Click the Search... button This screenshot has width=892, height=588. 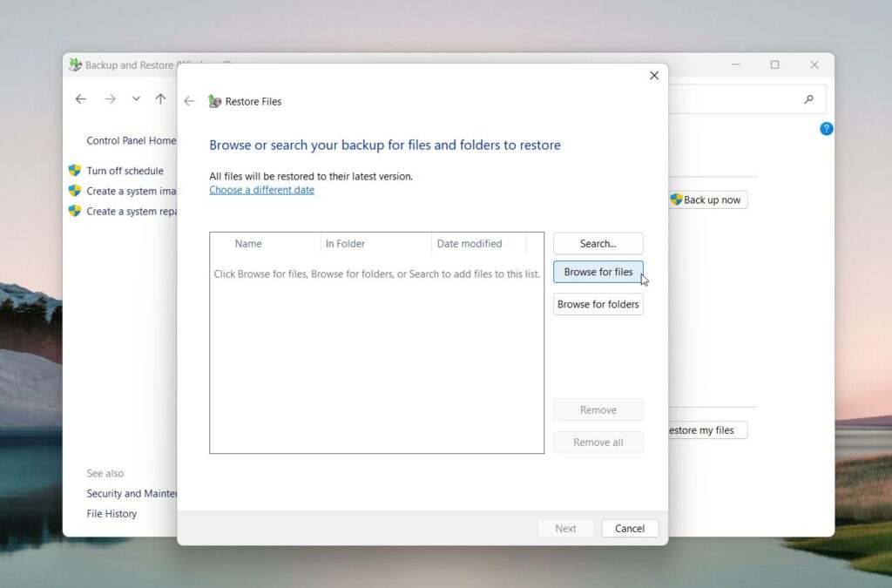[598, 243]
